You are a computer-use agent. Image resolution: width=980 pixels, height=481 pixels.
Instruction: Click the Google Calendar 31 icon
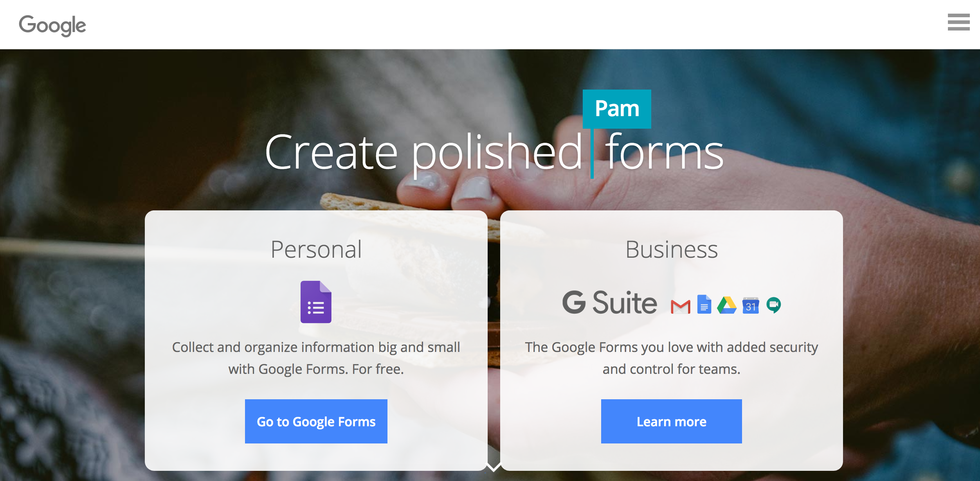750,305
